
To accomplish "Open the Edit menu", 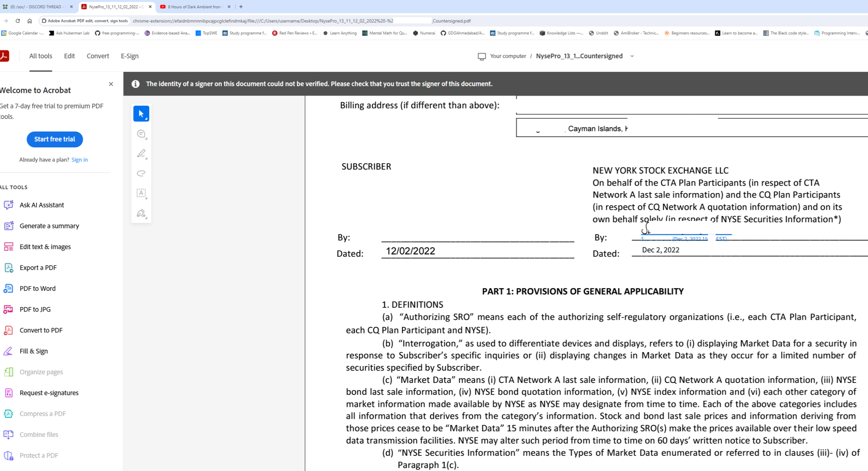I will pos(69,56).
